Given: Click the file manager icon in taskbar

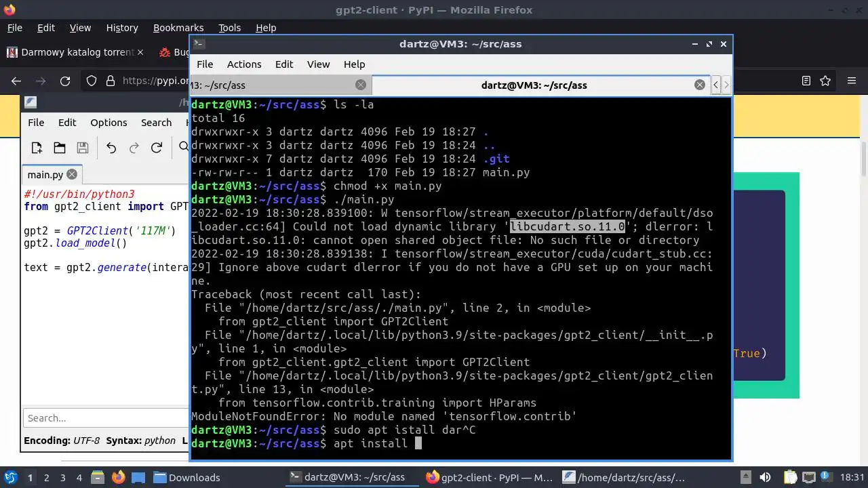Looking at the screenshot, I should pyautogui.click(x=98, y=477).
